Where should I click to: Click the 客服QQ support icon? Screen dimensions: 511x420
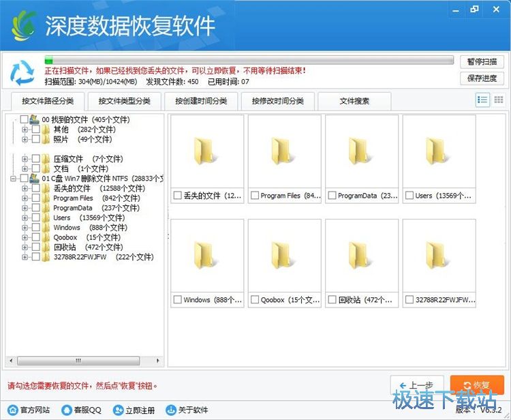(x=67, y=410)
